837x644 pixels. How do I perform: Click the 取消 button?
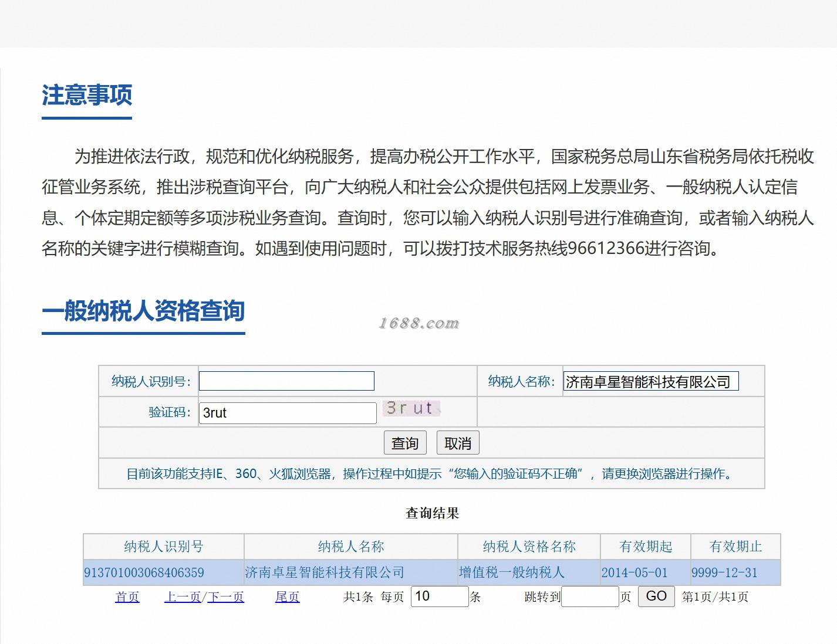click(x=458, y=443)
